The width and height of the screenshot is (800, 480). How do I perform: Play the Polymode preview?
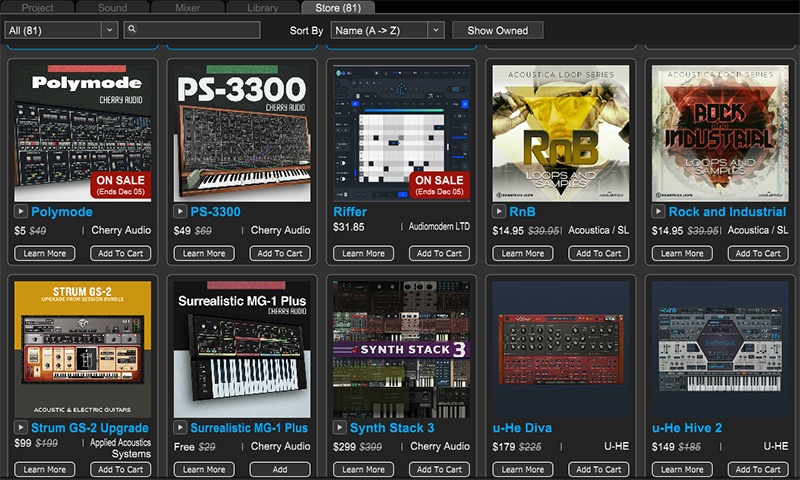[x=20, y=211]
